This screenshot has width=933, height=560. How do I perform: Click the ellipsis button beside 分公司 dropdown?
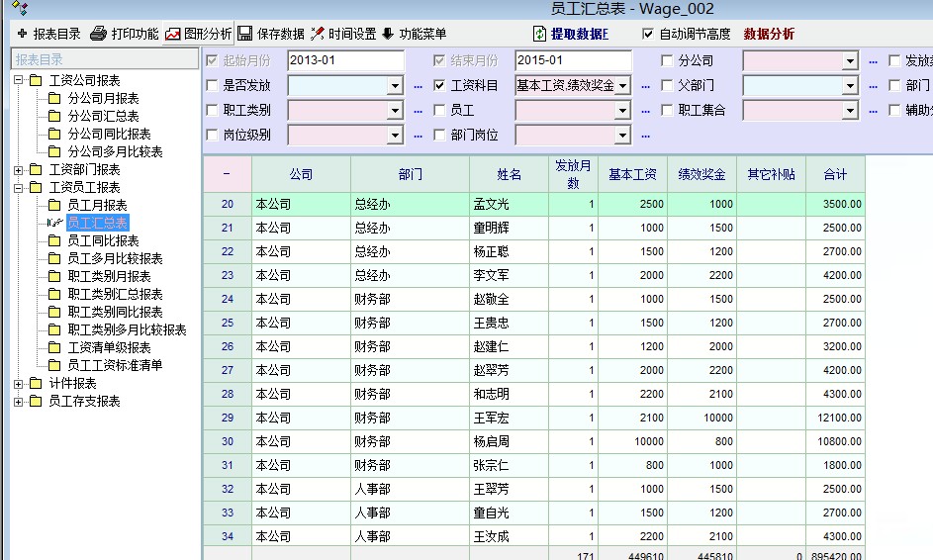[873, 61]
